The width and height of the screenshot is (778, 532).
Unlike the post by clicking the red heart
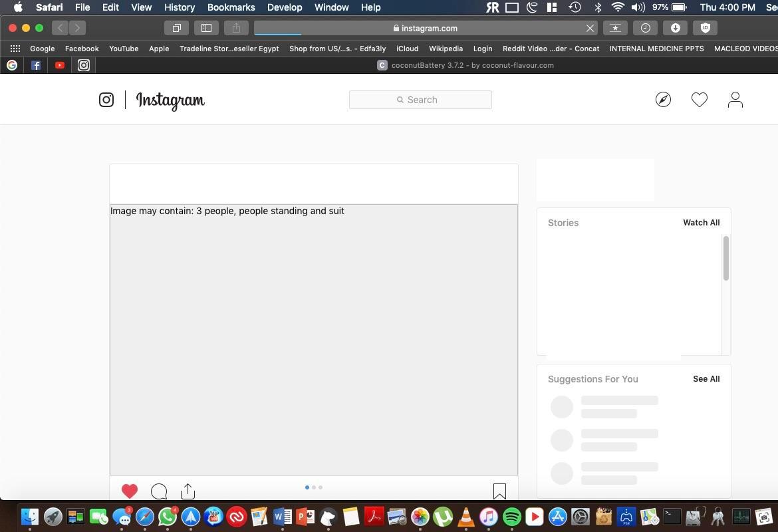point(130,491)
